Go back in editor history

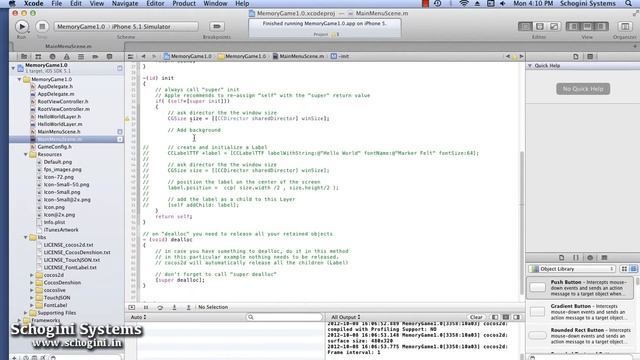click(x=143, y=56)
